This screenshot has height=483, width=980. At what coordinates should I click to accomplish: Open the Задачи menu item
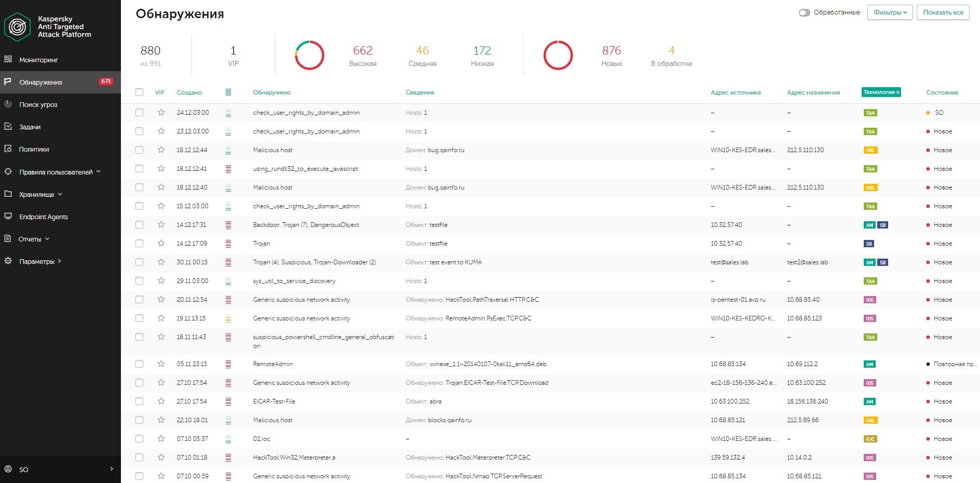pyautogui.click(x=30, y=127)
